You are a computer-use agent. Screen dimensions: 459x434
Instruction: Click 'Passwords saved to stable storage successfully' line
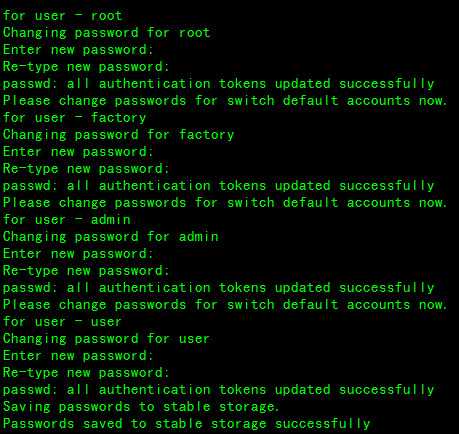click(x=187, y=424)
